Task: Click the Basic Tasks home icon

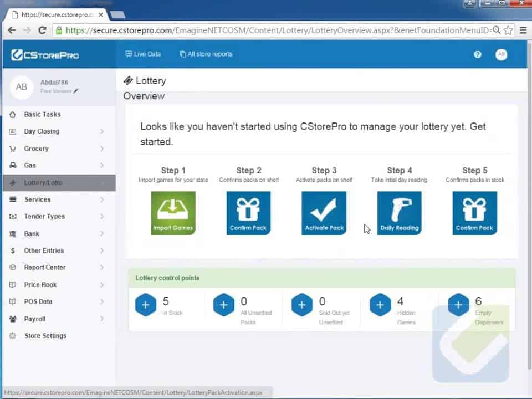Action: [13, 114]
